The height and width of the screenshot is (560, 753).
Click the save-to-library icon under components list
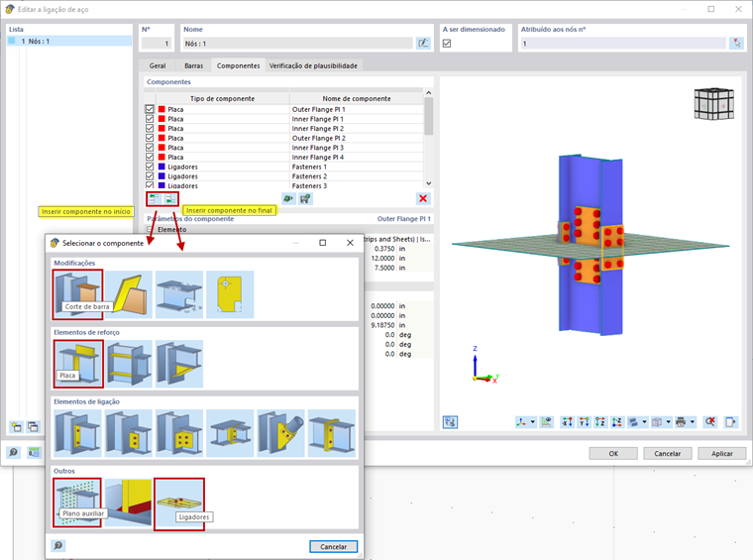click(x=305, y=199)
